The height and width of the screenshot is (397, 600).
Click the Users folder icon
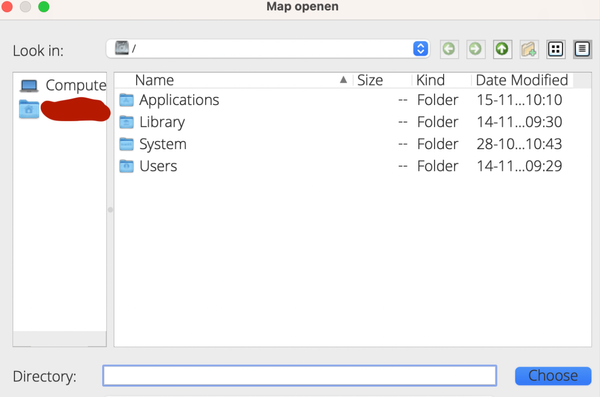pos(126,166)
